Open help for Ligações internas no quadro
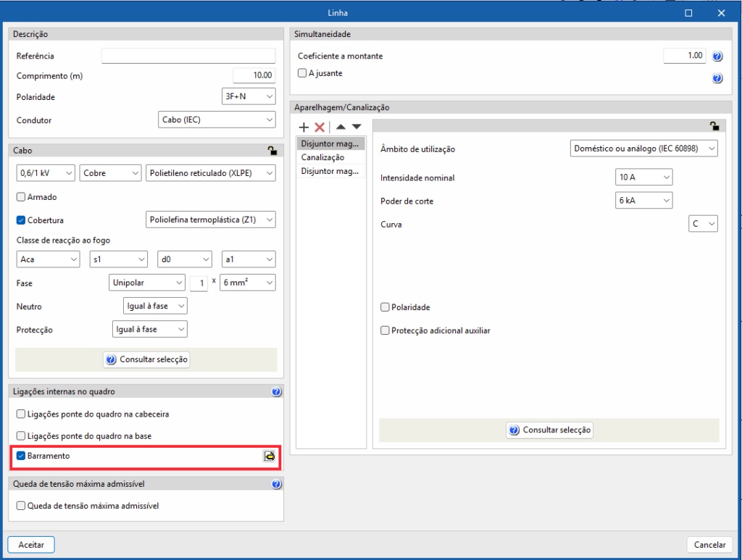Screen dimensions: 742x560 pos(277,392)
